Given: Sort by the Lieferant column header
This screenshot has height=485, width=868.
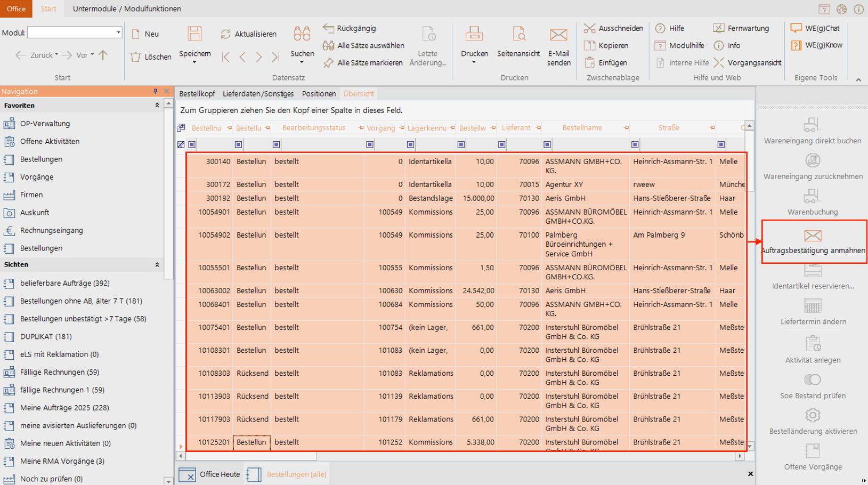Looking at the screenshot, I should pyautogui.click(x=516, y=128).
